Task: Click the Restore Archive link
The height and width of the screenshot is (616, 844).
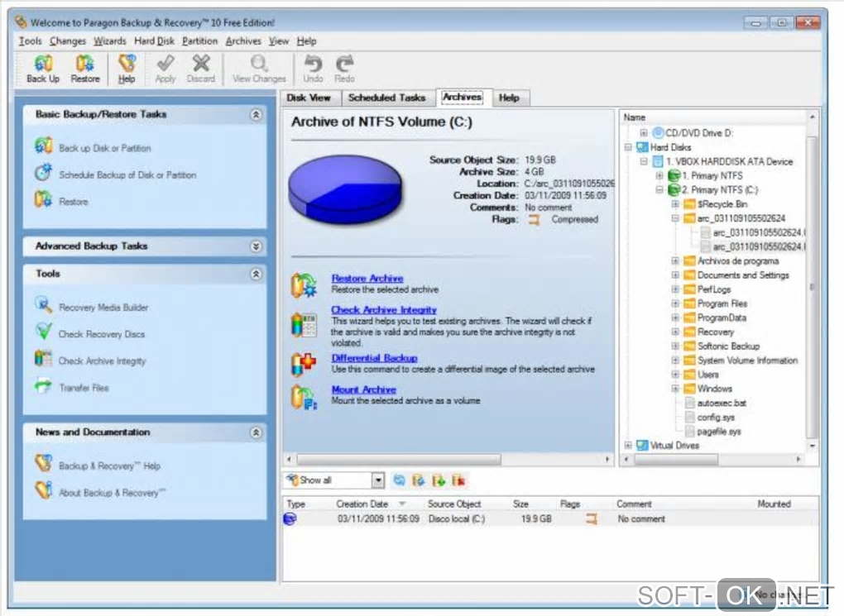Action: (367, 278)
